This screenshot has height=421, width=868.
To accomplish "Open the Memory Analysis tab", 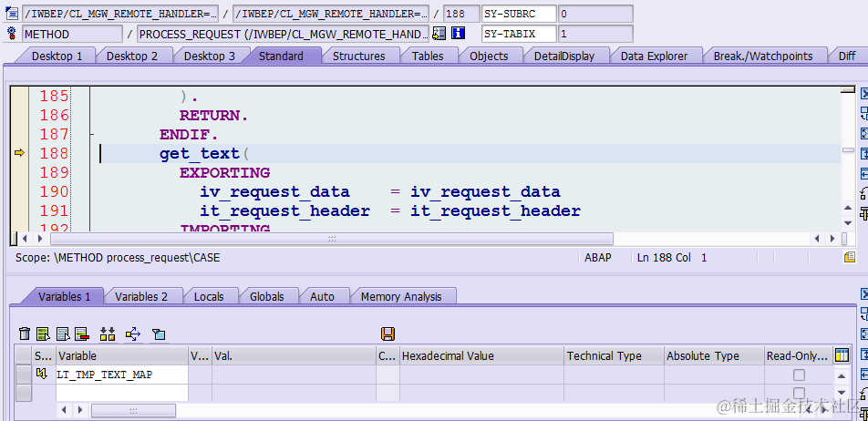I will point(401,296).
